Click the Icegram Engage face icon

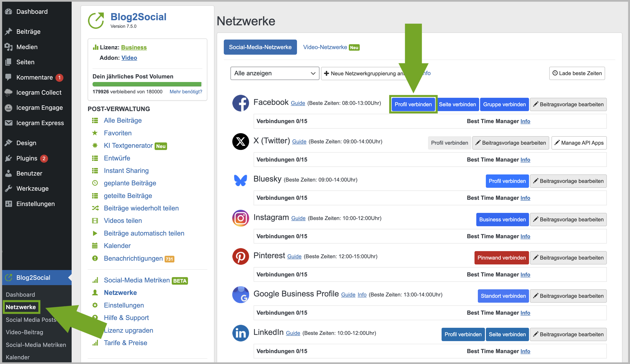8,108
